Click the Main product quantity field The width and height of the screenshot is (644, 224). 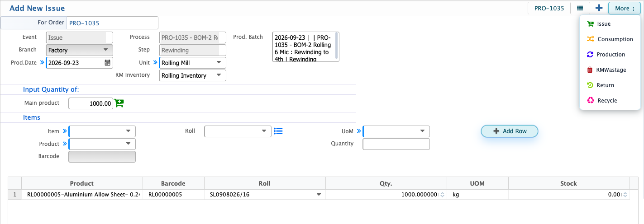pos(91,103)
